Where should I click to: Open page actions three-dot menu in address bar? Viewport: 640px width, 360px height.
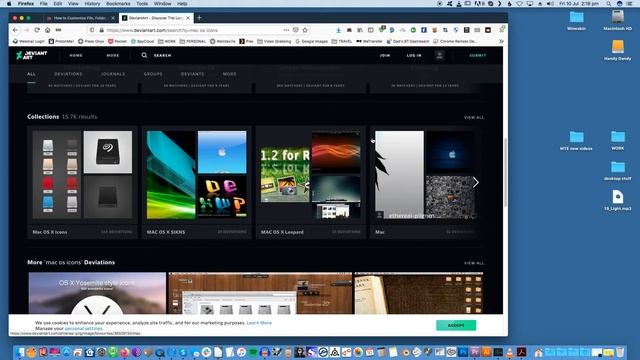pyautogui.click(x=286, y=30)
